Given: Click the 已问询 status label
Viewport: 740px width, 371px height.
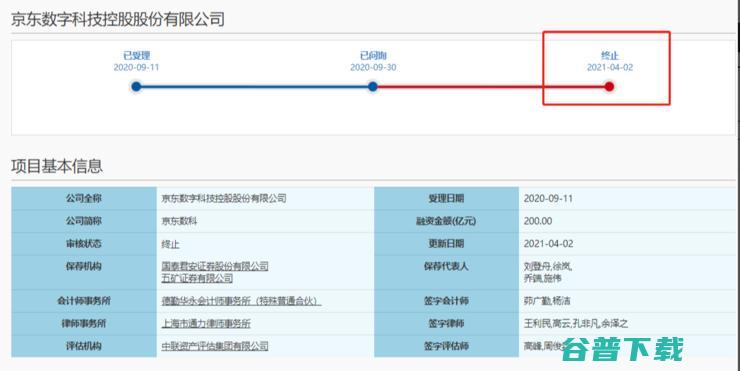Looking at the screenshot, I should point(373,56).
